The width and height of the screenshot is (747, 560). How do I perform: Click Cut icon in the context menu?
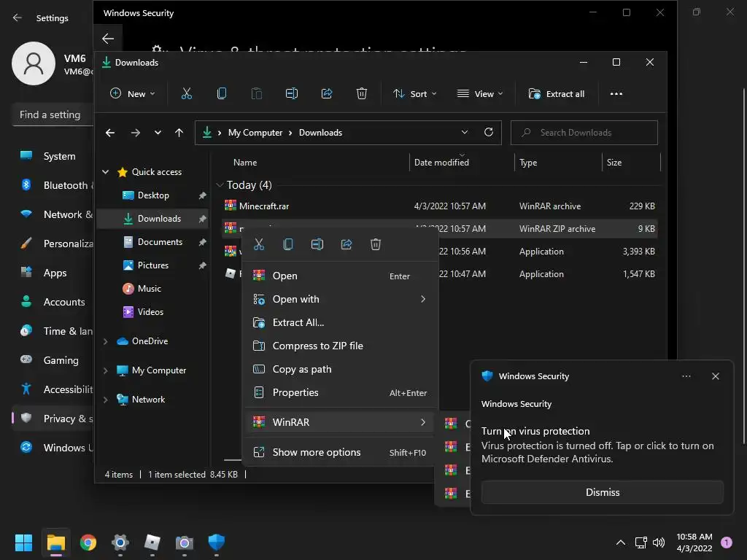(x=259, y=245)
